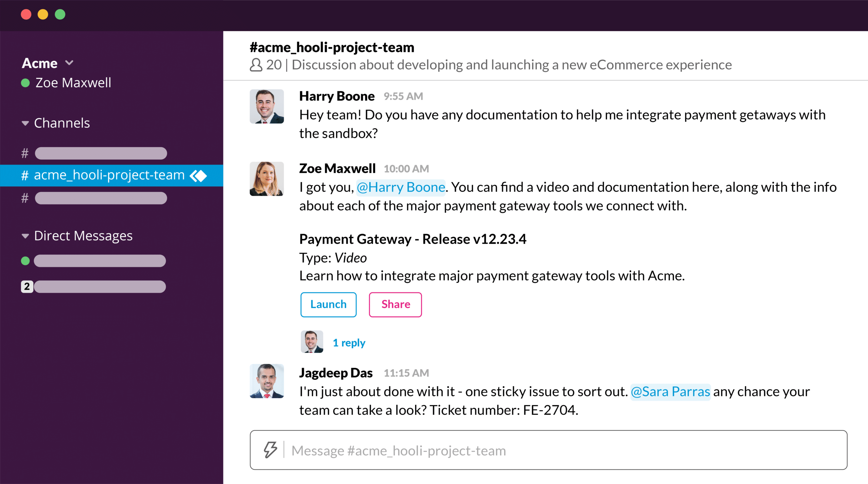This screenshot has height=484, width=868.
Task: Click the 10:00 AM message timestamp
Action: [x=406, y=169]
